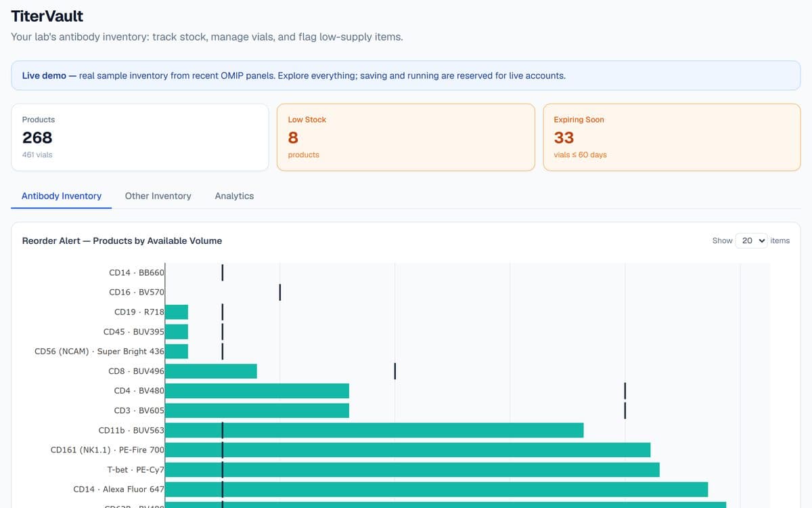The width and height of the screenshot is (812, 508).
Task: Click the T-bet · PE-Cy7 bar
Action: tap(412, 469)
